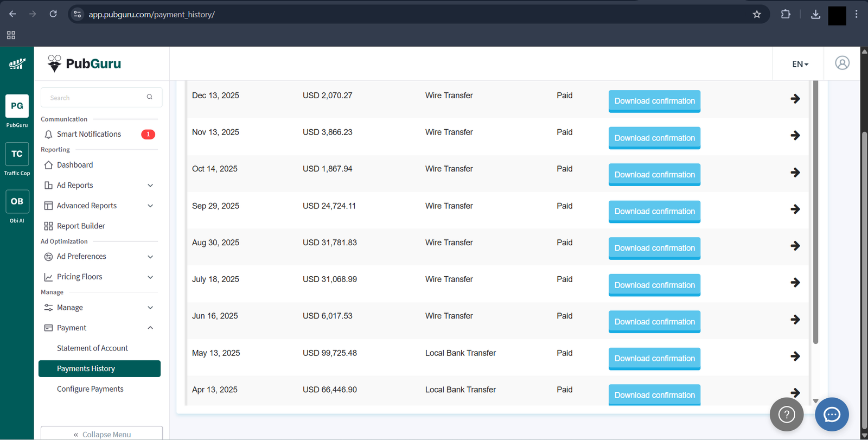Open PubGuru PG app icon in left rail
Screen dimensions: 868x440
17,106
